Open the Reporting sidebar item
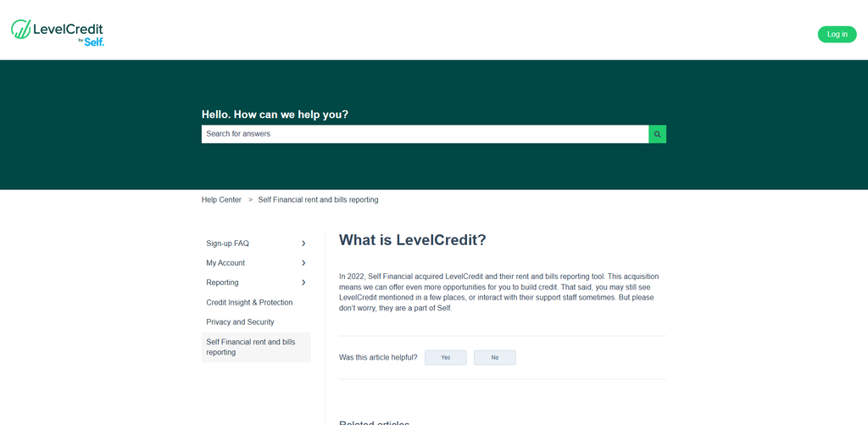This screenshot has height=425, width=868. pyautogui.click(x=222, y=282)
